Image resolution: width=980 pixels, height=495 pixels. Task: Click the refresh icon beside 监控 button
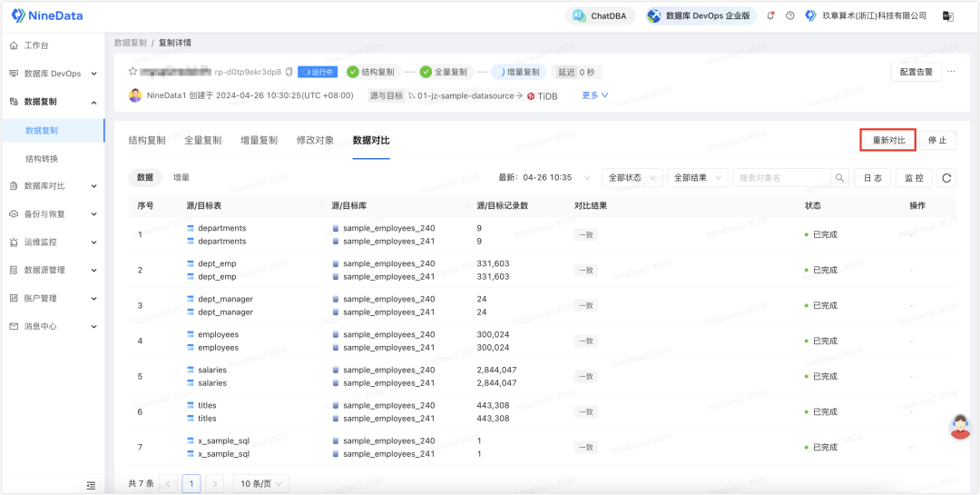pyautogui.click(x=946, y=178)
